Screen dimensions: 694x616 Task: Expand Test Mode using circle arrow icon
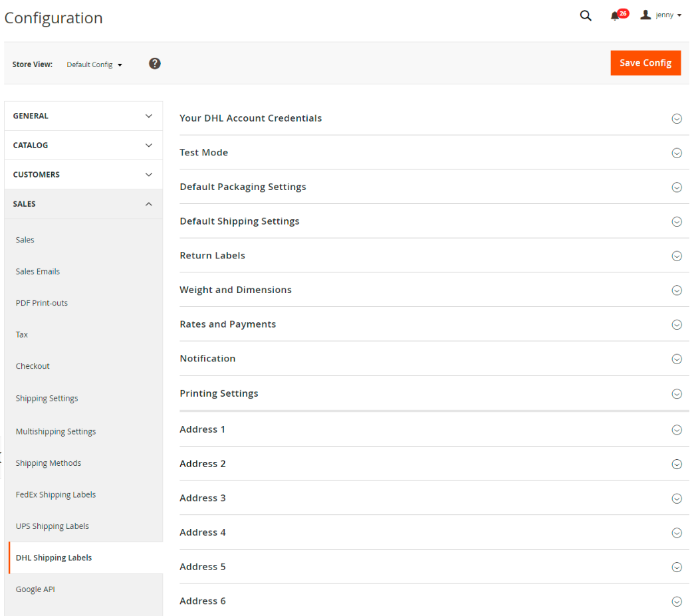[677, 153]
